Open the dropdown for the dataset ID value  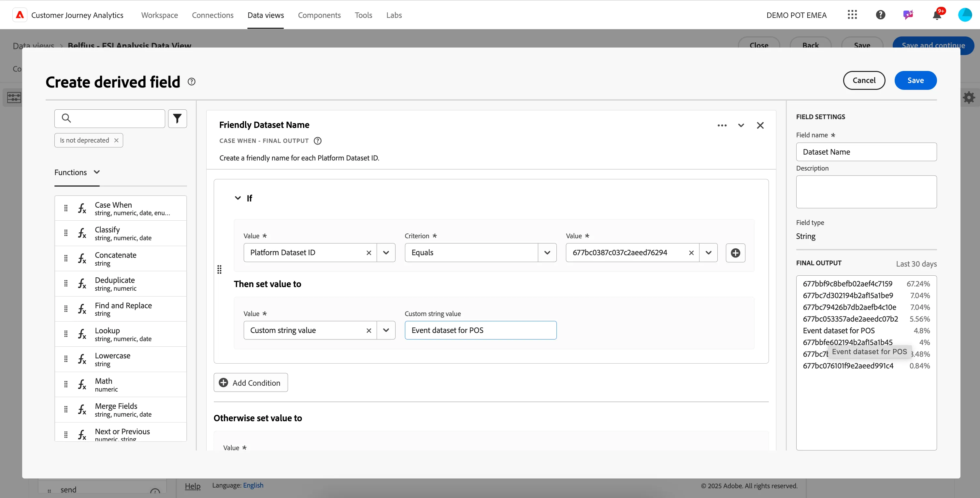tap(708, 253)
